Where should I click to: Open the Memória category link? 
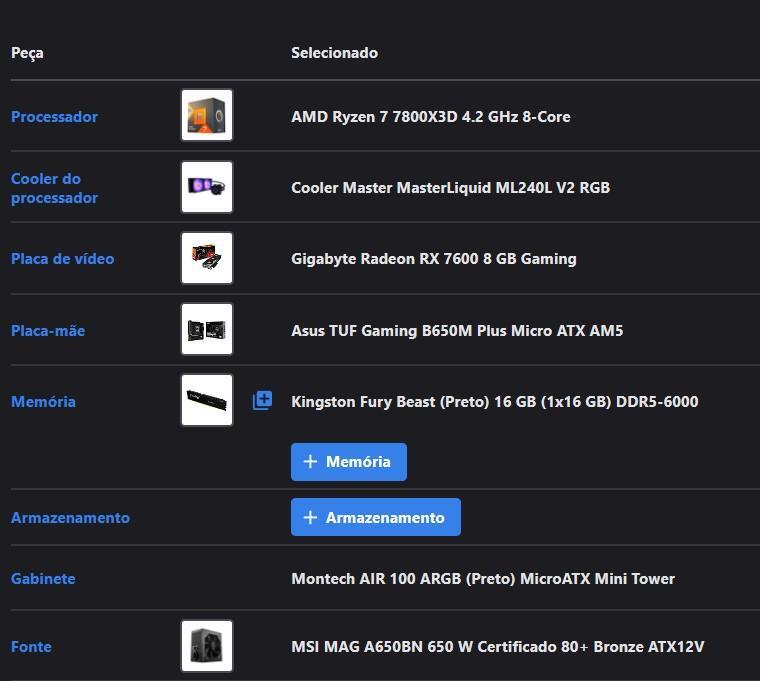(x=43, y=401)
